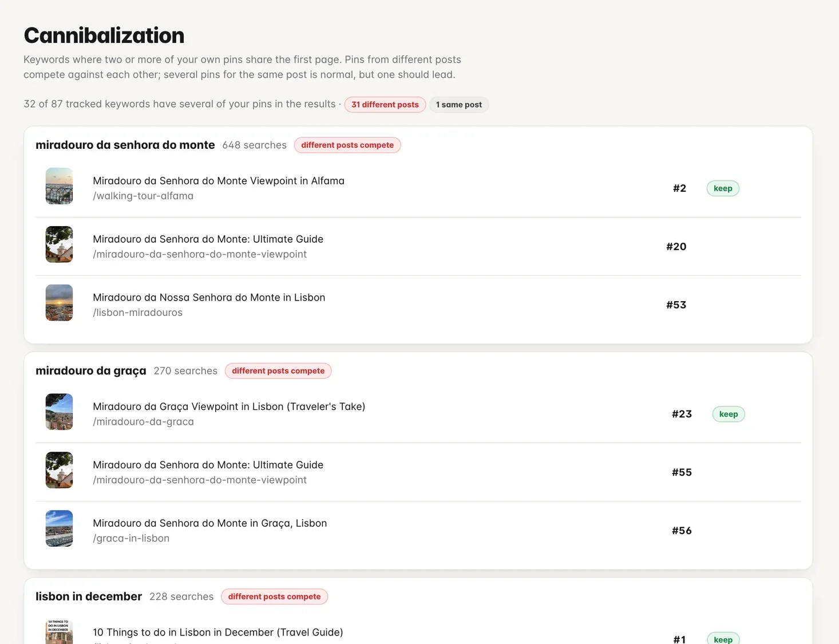This screenshot has height=644, width=839.
Task: Open thumbnail of Miradouro da Graça Viewpoint pin
Action: (60, 412)
